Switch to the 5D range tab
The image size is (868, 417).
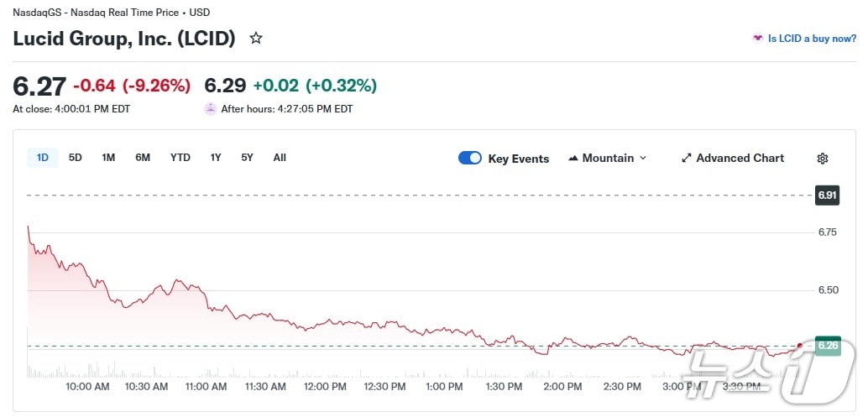[76, 158]
